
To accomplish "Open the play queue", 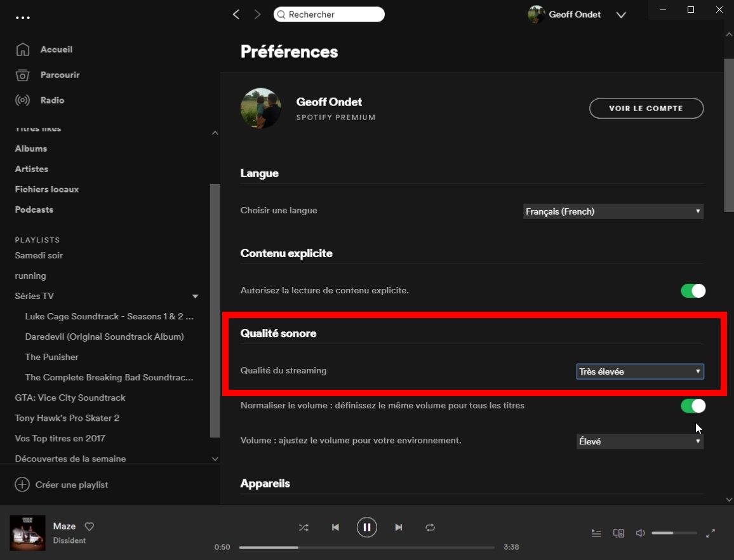I will point(596,533).
